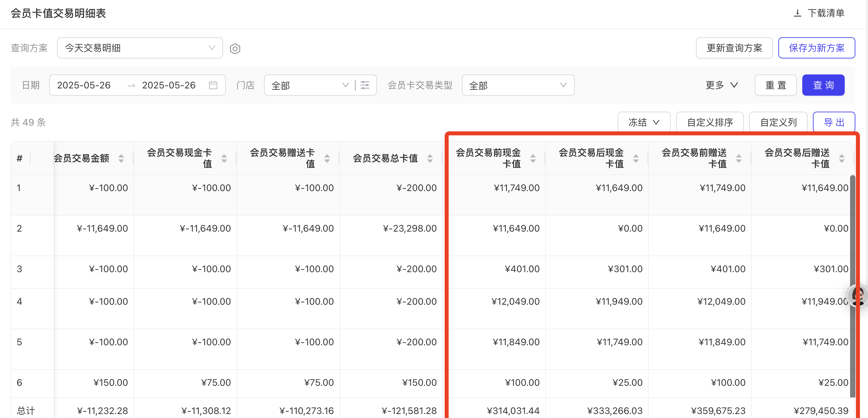Sort by 会员交易前赠送卡值 column arrows

point(738,158)
